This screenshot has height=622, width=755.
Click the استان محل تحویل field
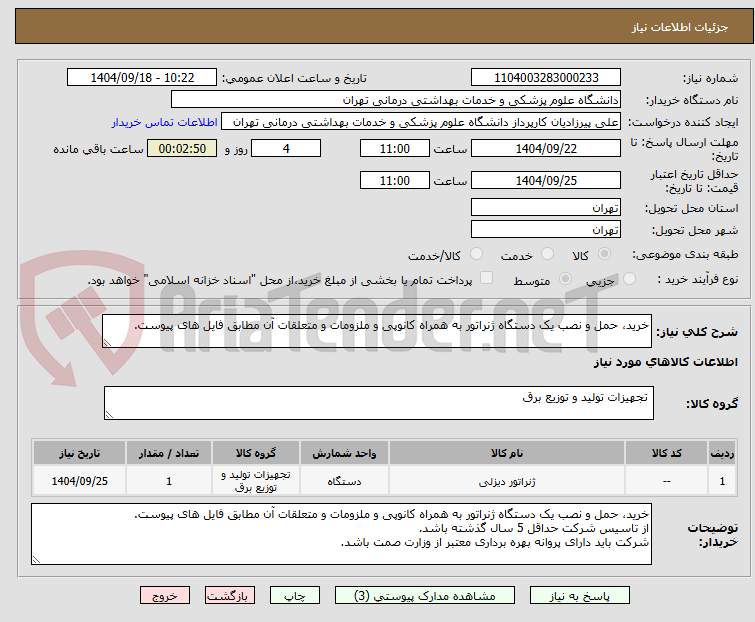(x=546, y=207)
